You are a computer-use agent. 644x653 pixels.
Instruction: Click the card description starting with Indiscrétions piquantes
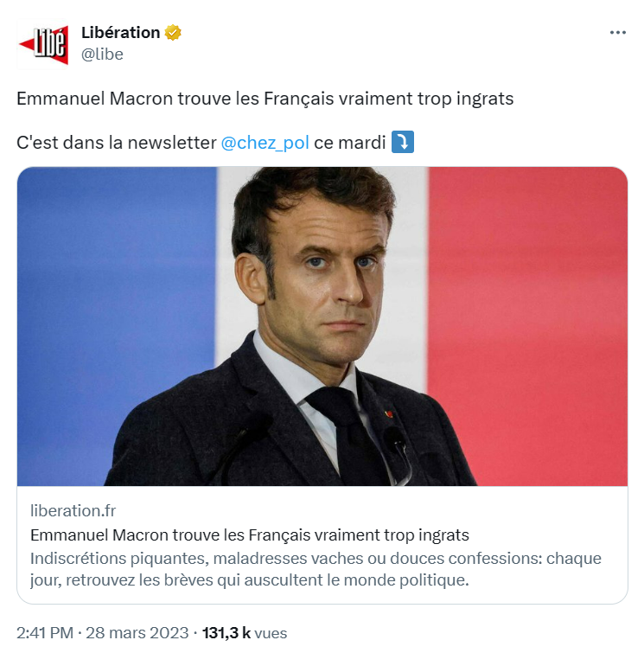[316, 569]
